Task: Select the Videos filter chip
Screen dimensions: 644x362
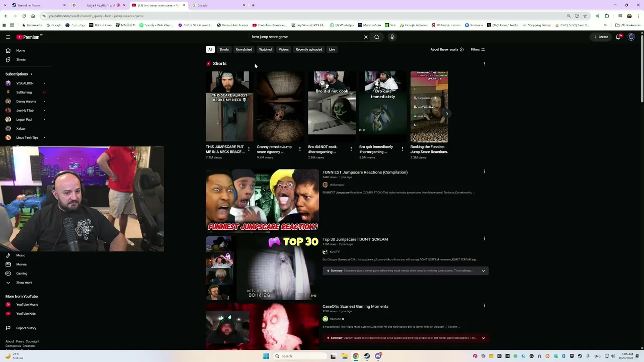Action: click(x=284, y=49)
